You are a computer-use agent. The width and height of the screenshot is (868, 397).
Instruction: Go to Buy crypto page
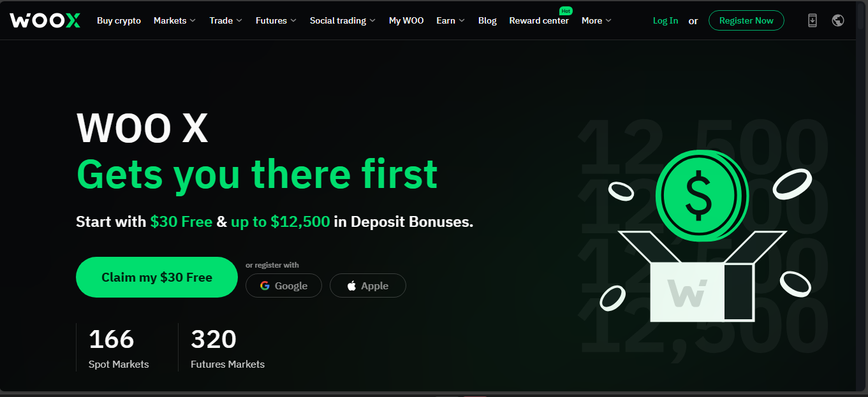point(119,20)
